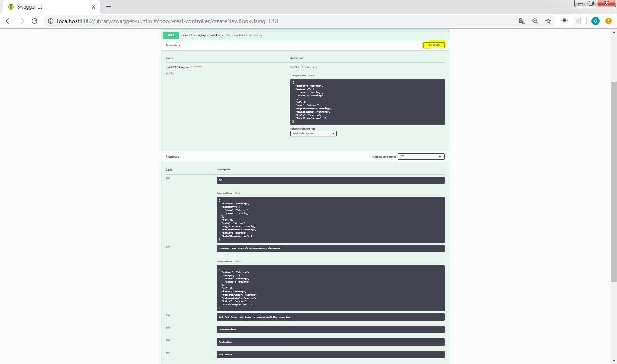This screenshot has width=617, height=364.
Task: Click the browser back arrow
Action: [9, 21]
